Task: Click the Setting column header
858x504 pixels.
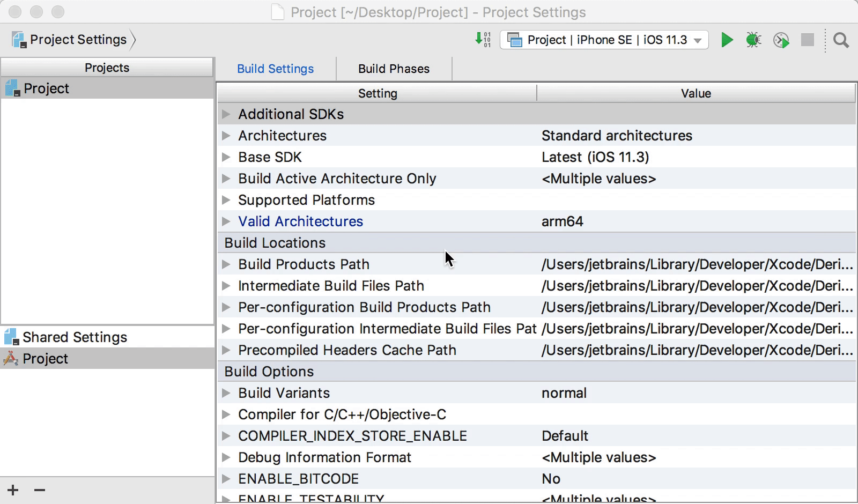Action: [x=378, y=93]
